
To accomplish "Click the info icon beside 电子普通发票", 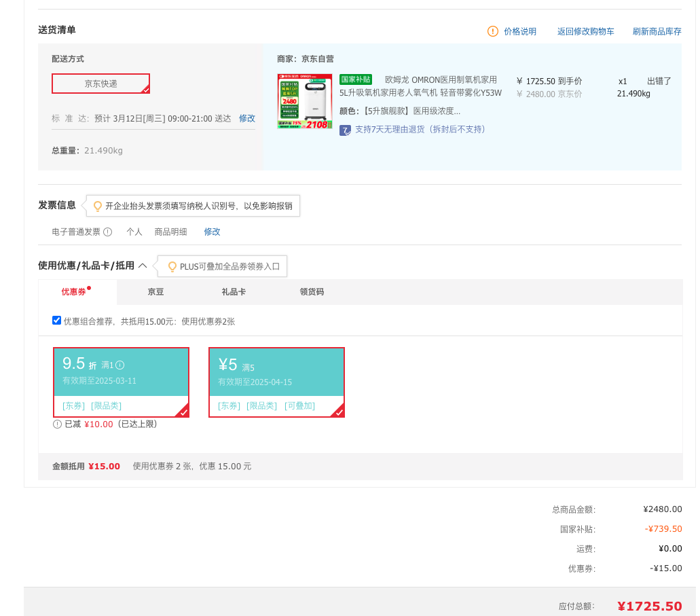I will click(x=107, y=232).
